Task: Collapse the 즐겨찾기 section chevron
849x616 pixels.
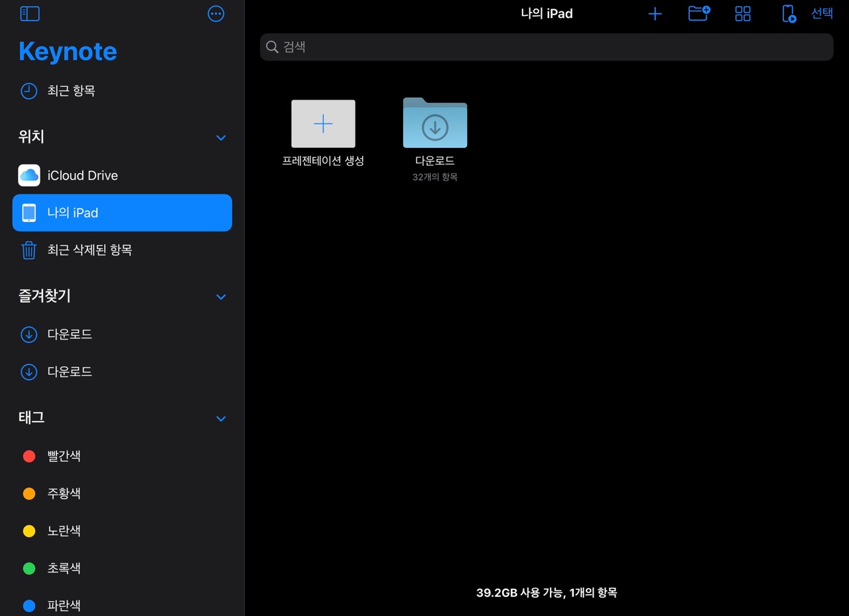Action: pos(221,297)
